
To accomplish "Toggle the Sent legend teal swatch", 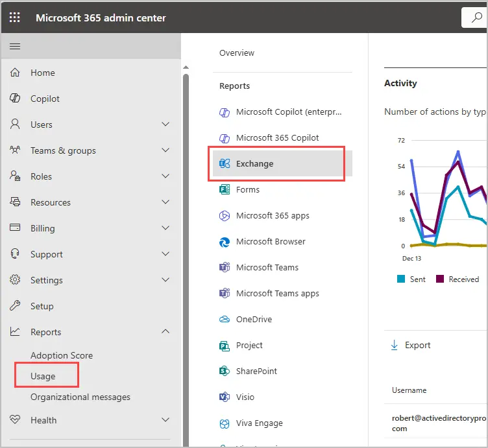I will (401, 279).
